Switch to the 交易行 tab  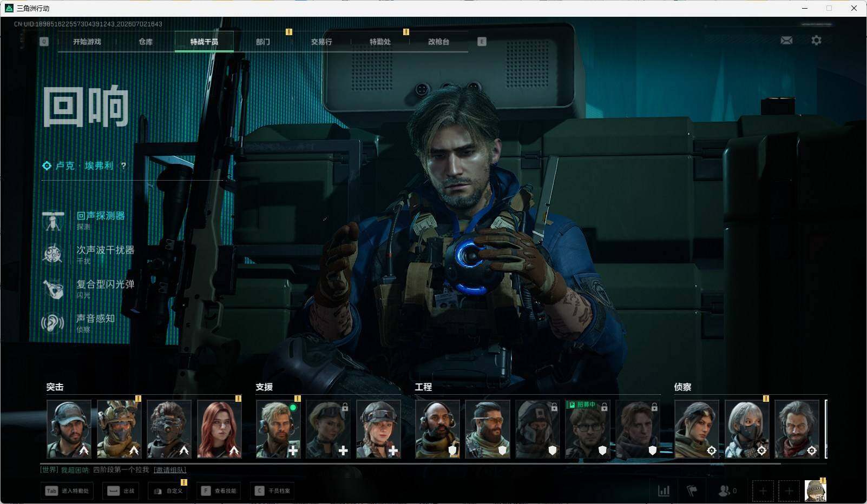321,42
